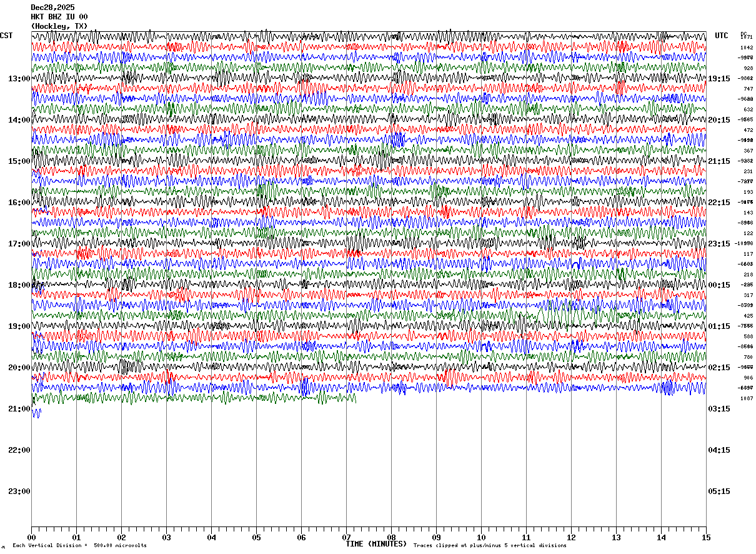Click the DC offset value 780
Image resolution: width=756 pixels, height=554 pixels.
[x=748, y=357]
